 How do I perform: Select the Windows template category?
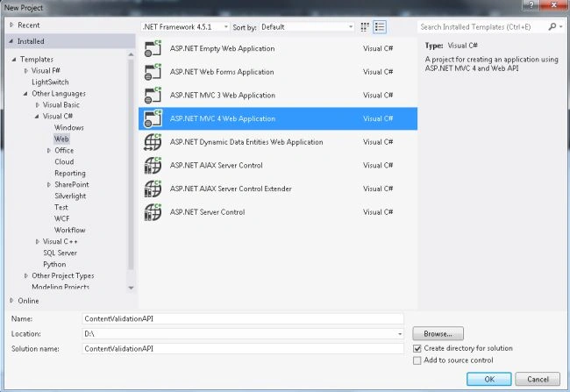[x=69, y=128]
